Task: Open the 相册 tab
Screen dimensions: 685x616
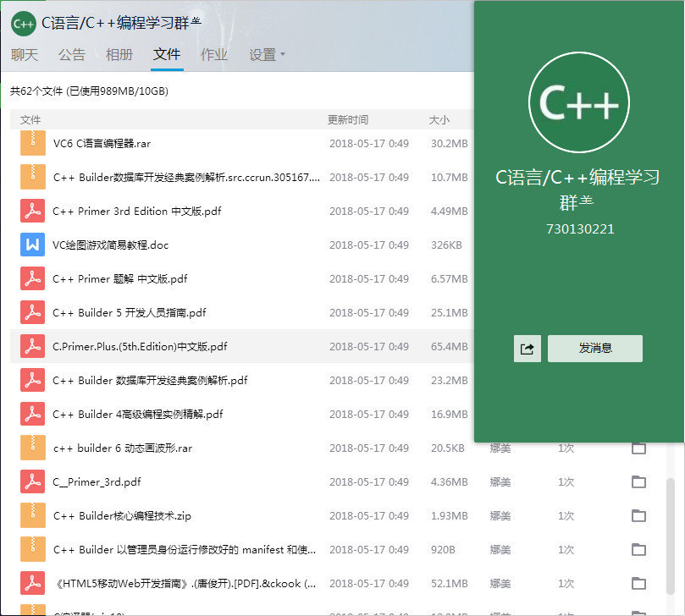Action: coord(119,54)
